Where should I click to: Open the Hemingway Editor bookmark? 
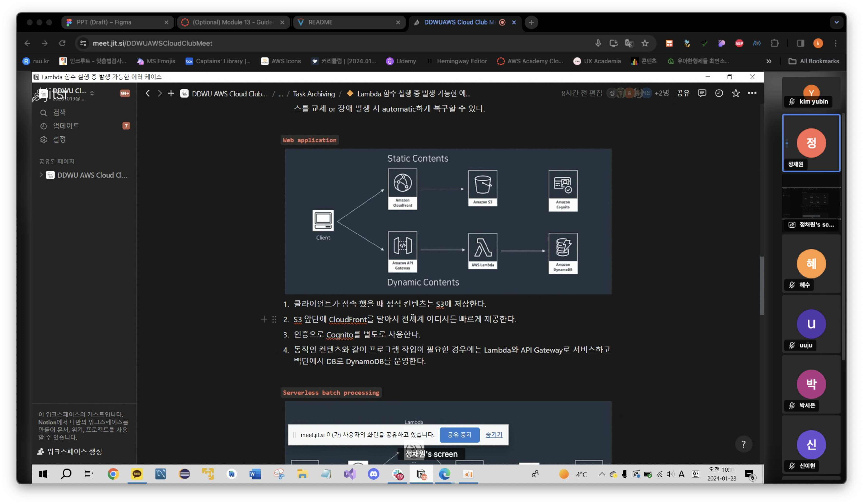point(457,61)
